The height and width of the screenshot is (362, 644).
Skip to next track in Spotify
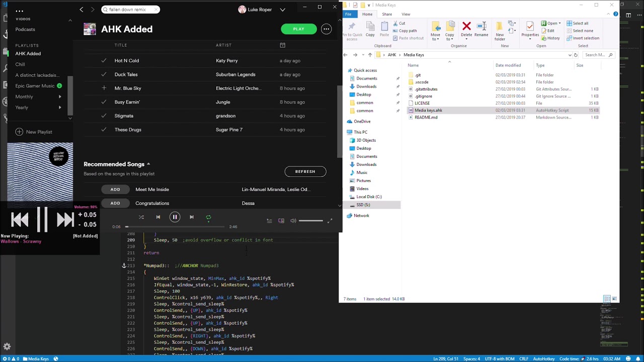pos(192,217)
